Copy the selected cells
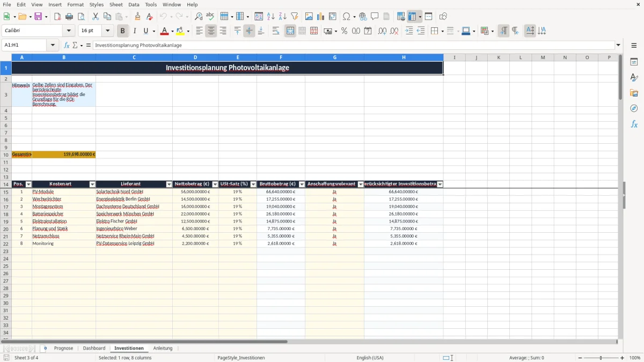The image size is (644, 362). (107, 17)
